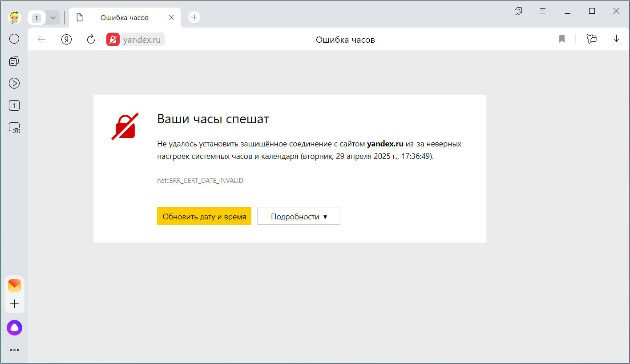Viewport: 630px width, 364px height.
Task: Click the yandex.ru address field
Action: pos(141,40)
